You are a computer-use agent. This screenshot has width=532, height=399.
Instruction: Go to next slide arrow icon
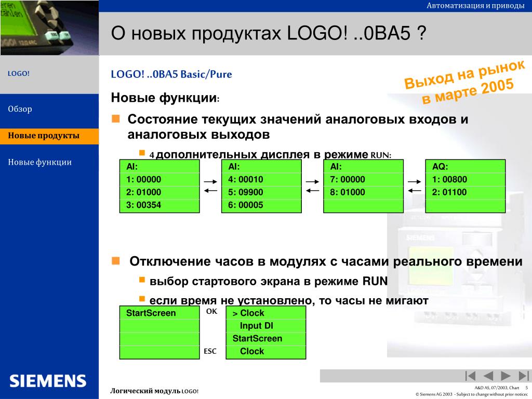point(506,376)
